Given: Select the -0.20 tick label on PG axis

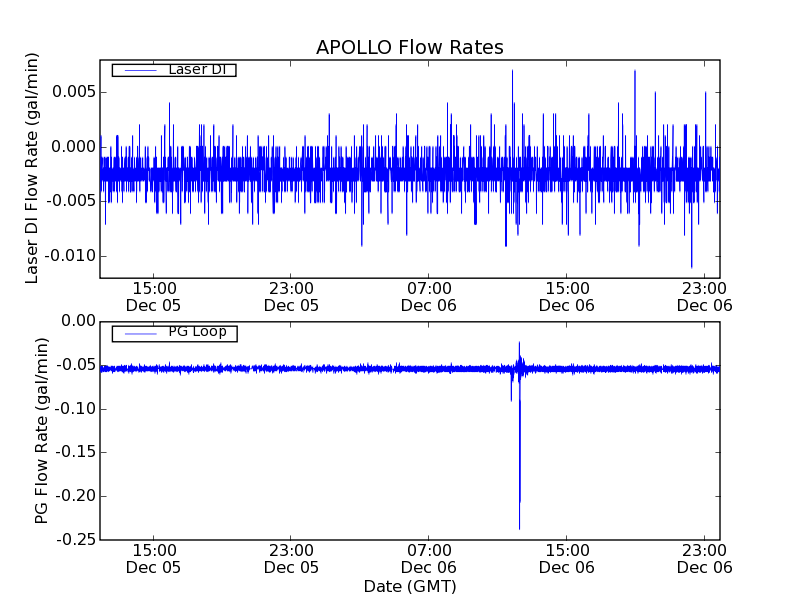Looking at the screenshot, I should tap(76, 496).
